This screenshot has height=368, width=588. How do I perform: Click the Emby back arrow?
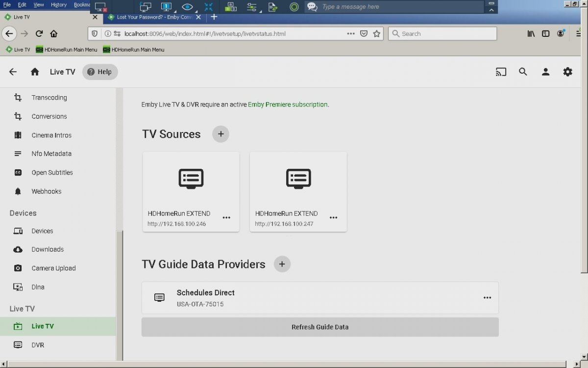coord(13,72)
